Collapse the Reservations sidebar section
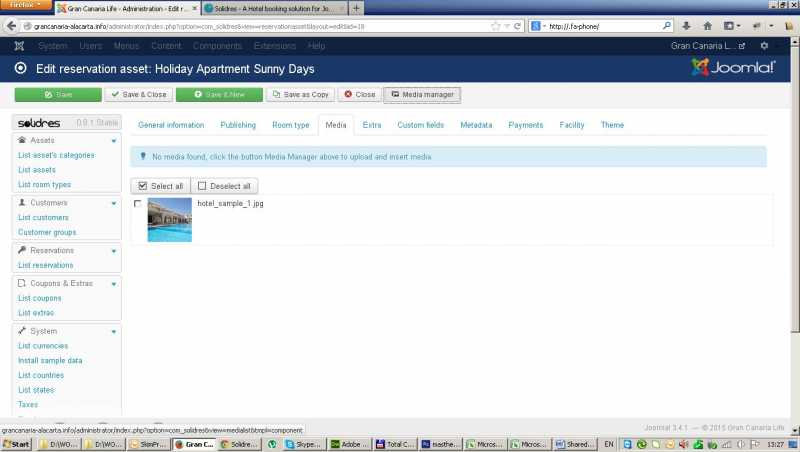The height and width of the screenshot is (452, 800). pos(114,250)
